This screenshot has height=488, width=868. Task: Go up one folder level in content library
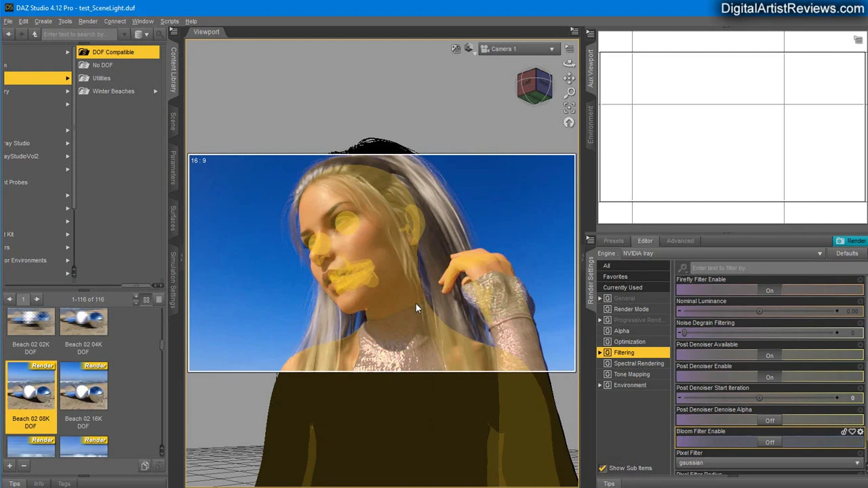35,34
